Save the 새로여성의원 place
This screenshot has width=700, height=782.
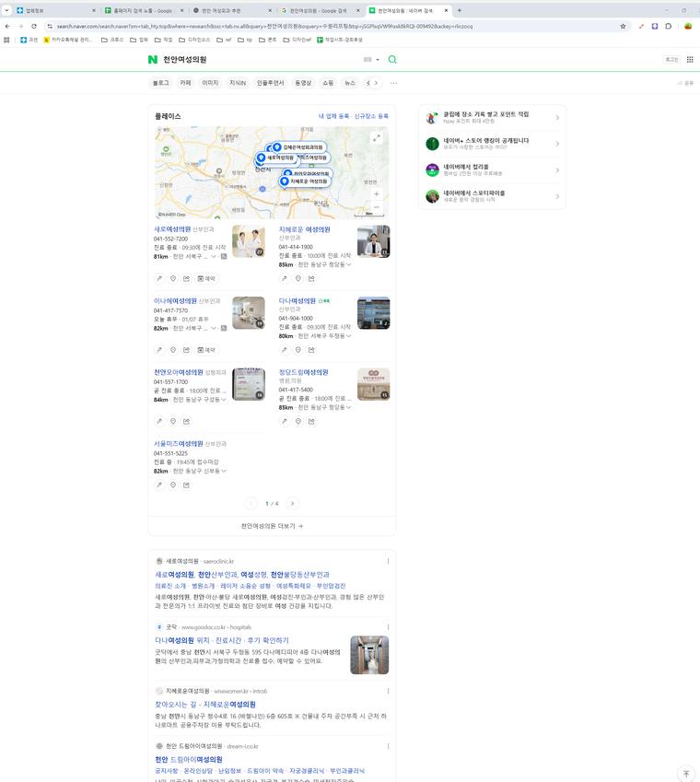[173, 278]
